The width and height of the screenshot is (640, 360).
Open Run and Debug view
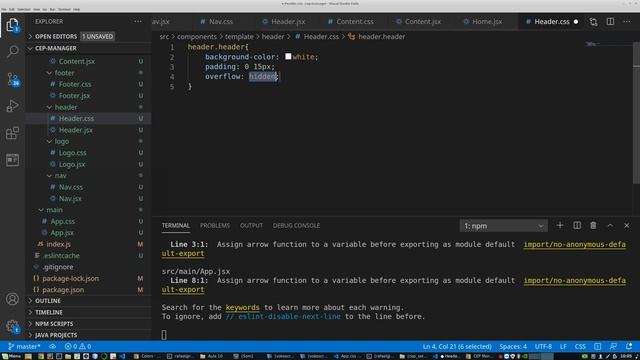pos(13,106)
